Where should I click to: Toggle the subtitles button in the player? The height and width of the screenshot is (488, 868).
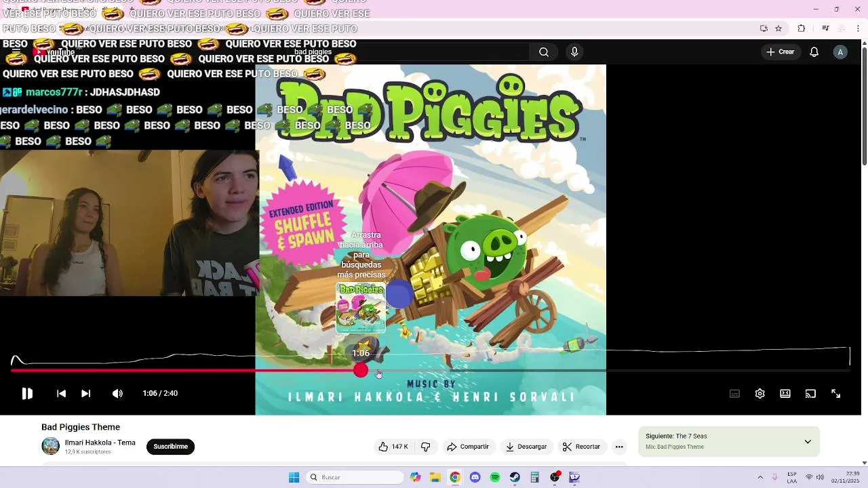pos(734,394)
